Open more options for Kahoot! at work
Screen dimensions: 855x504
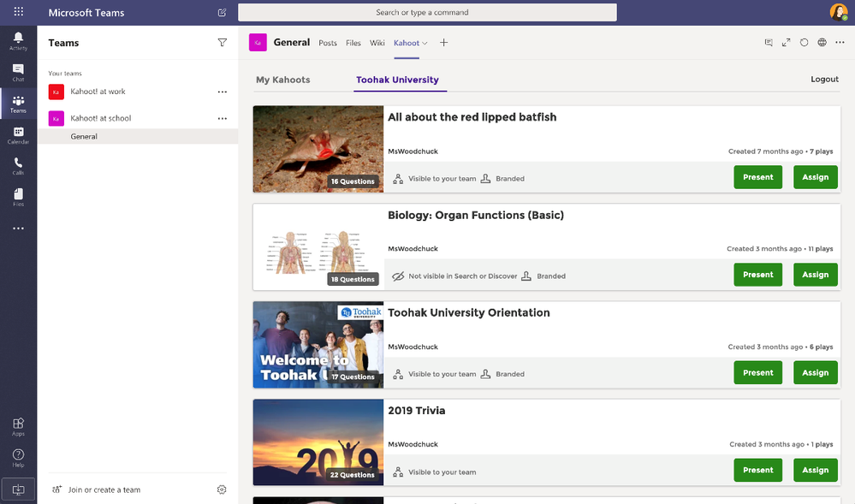(x=223, y=92)
